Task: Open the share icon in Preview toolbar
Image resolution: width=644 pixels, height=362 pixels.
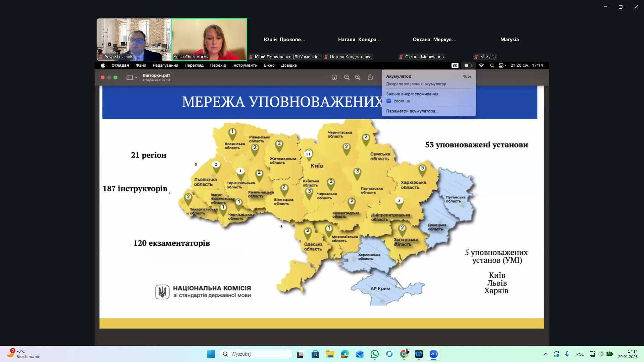Action: pos(370,77)
